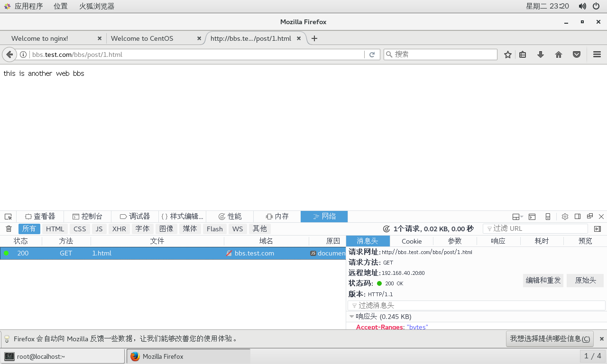This screenshot has width=607, height=364.
Task: Focus the 过滤消息头 filter field
Action: coord(477,306)
